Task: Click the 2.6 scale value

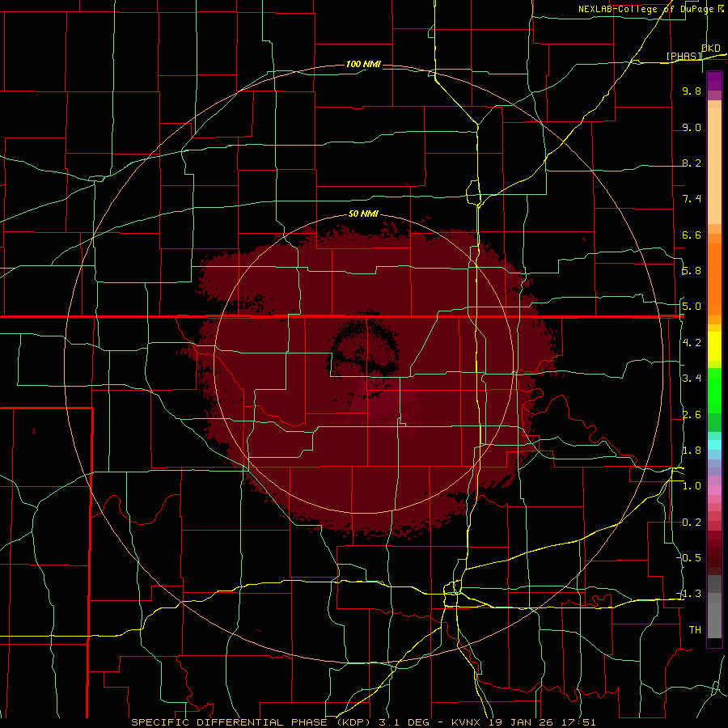Action: click(692, 415)
